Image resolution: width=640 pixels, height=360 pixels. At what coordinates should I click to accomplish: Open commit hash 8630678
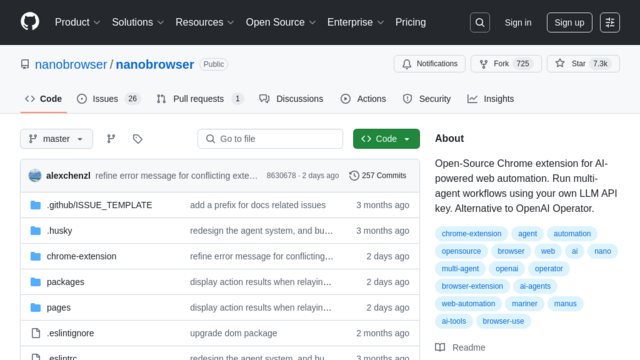(x=281, y=176)
